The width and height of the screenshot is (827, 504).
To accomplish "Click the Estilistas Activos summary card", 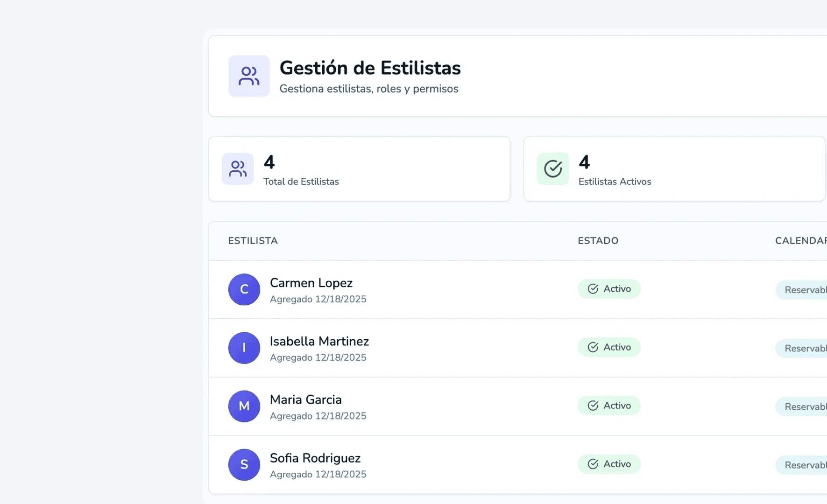I will 674,168.
